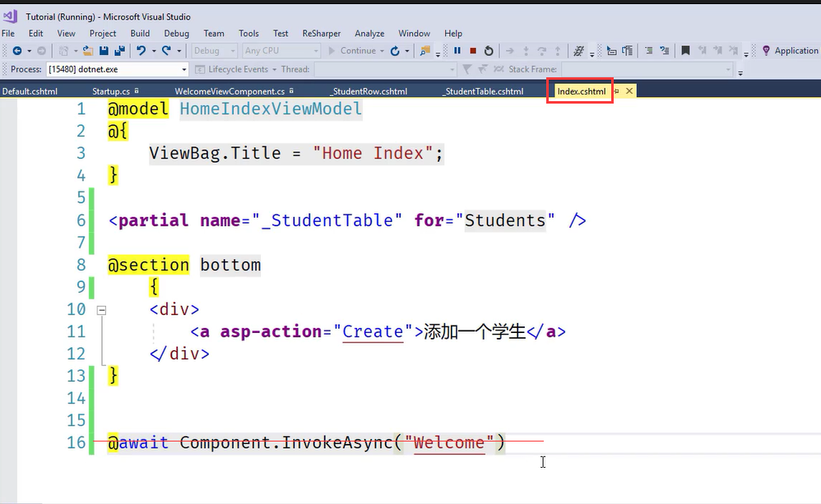Click the Navigate Forward arrow icon
The width and height of the screenshot is (821, 504).
pos(41,51)
